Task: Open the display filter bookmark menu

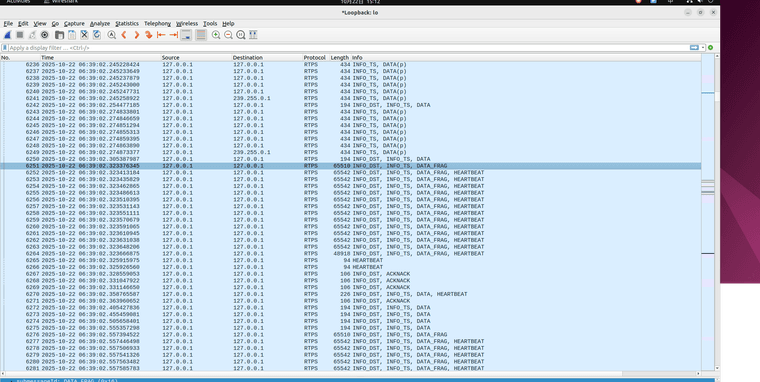Action: click(x=5, y=48)
